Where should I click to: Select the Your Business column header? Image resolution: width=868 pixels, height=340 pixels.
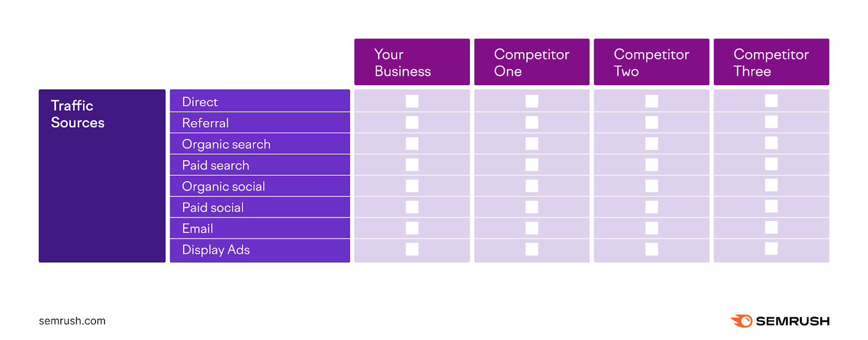tap(412, 62)
